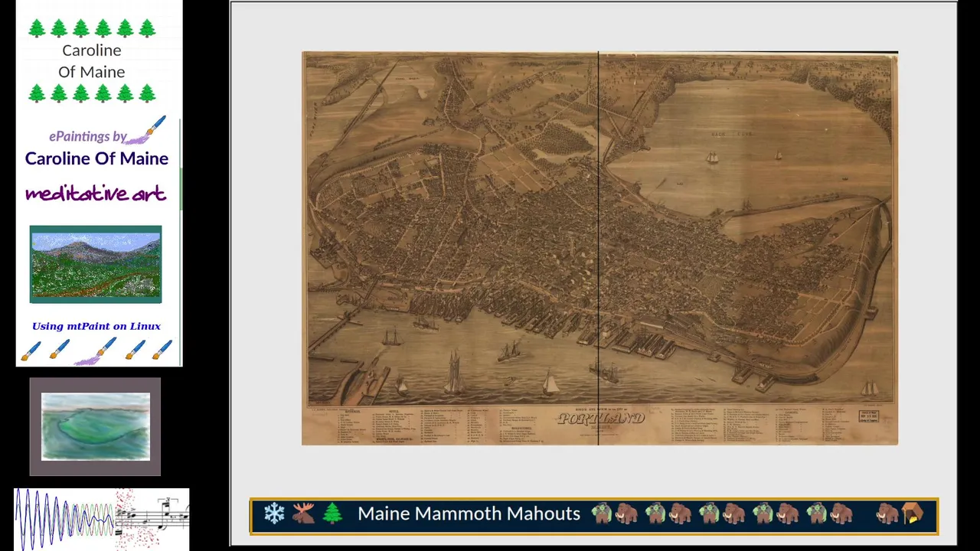Click the pine tree icon beside the moose

pyautogui.click(x=332, y=514)
